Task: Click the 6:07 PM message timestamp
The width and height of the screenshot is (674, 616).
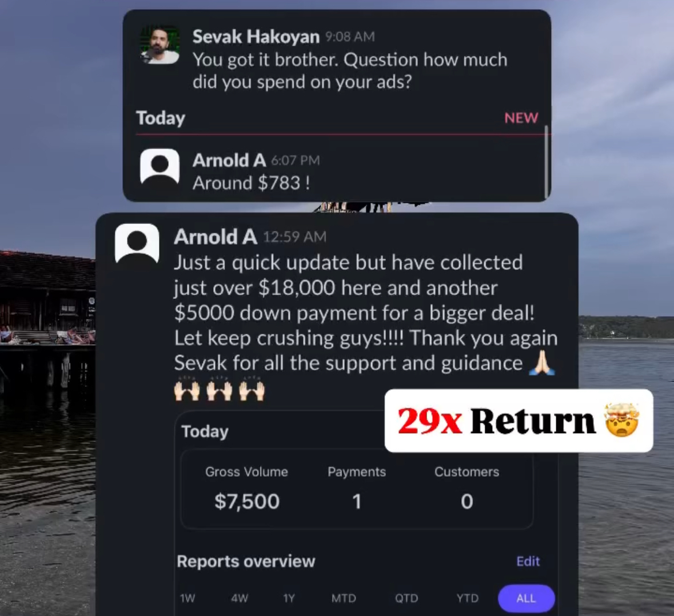Action: coord(296,161)
